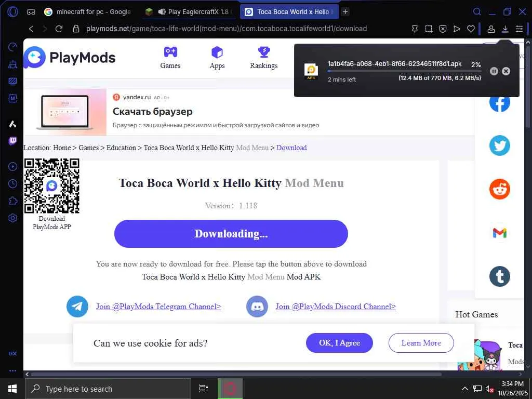532x399 pixels.
Task: Click the pin icon in the toolbar
Action: (x=415, y=29)
